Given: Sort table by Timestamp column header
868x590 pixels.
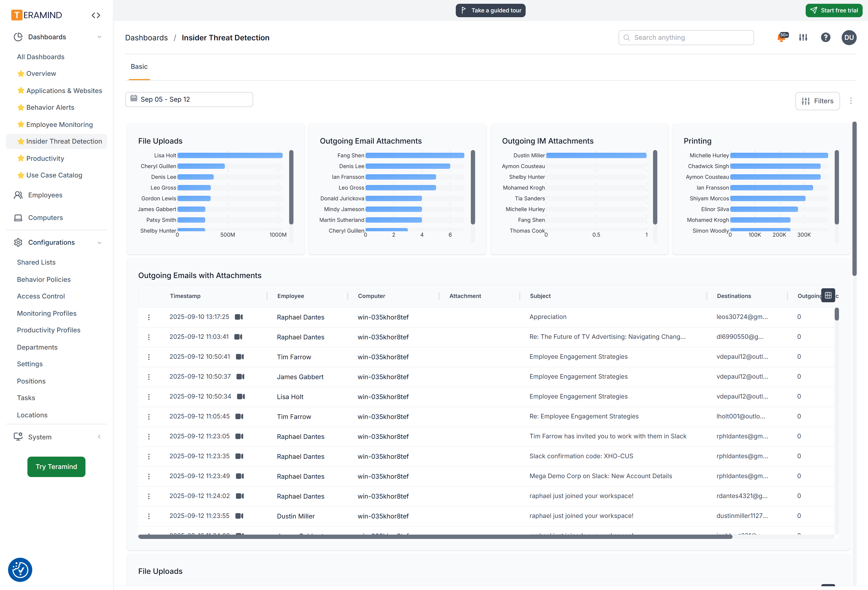Looking at the screenshot, I should [185, 296].
